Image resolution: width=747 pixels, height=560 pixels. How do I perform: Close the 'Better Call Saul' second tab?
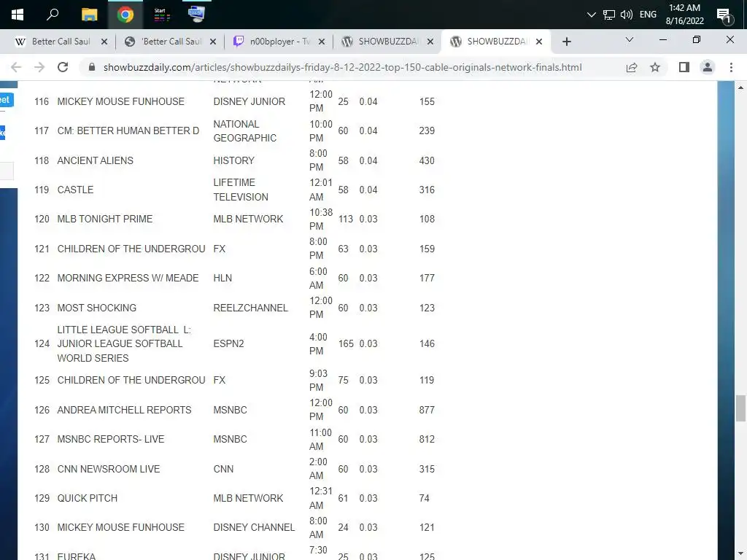pos(213,42)
